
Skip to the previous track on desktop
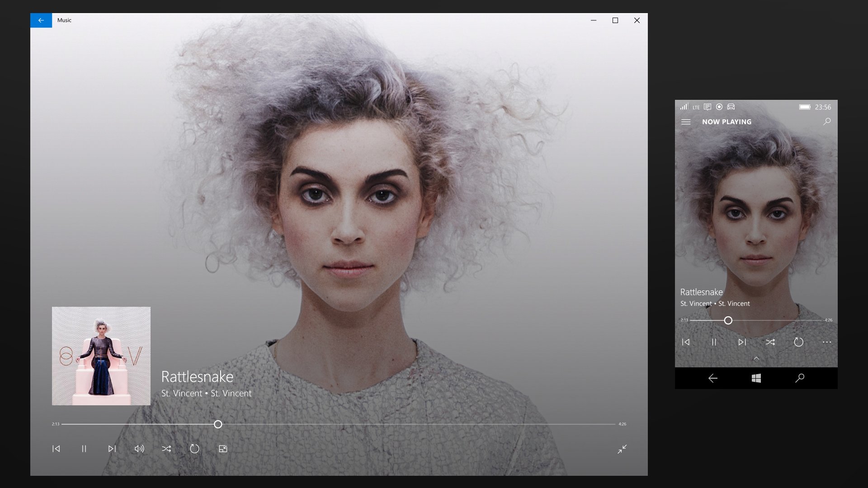tap(56, 449)
